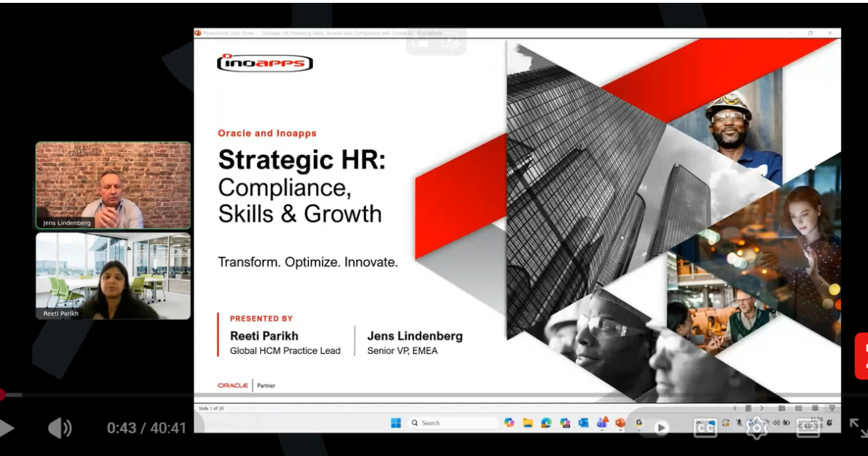The height and width of the screenshot is (456, 868).
Task: Click the video player play button
Action: (6, 428)
